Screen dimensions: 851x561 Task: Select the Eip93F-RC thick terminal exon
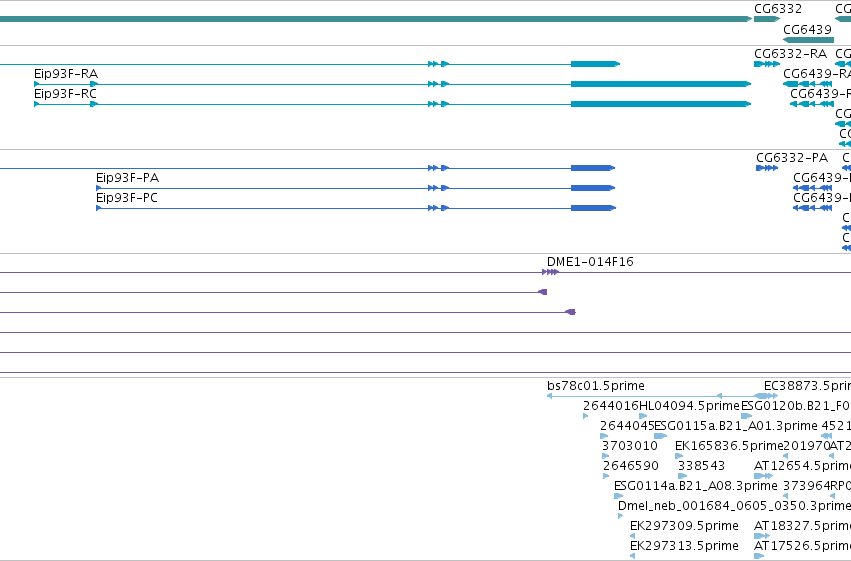point(661,104)
